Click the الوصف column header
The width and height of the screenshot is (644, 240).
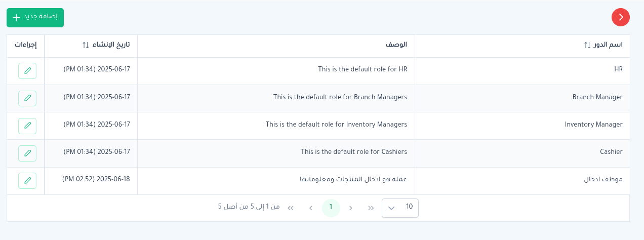point(396,45)
